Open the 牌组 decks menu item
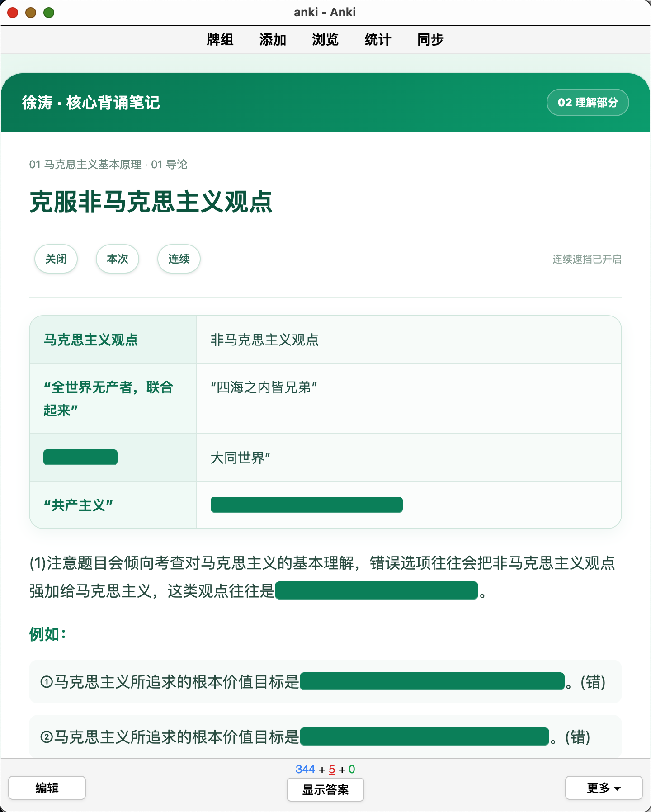Image resolution: width=651 pixels, height=812 pixels. tap(220, 40)
